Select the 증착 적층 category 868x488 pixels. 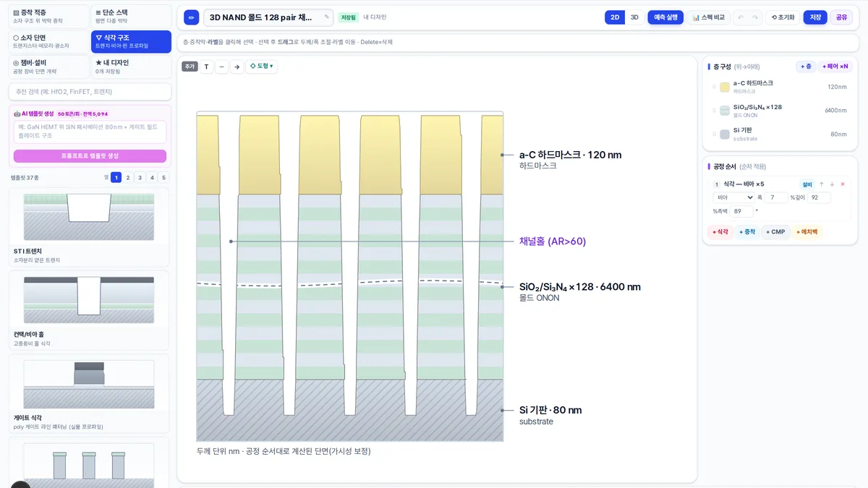(49, 17)
